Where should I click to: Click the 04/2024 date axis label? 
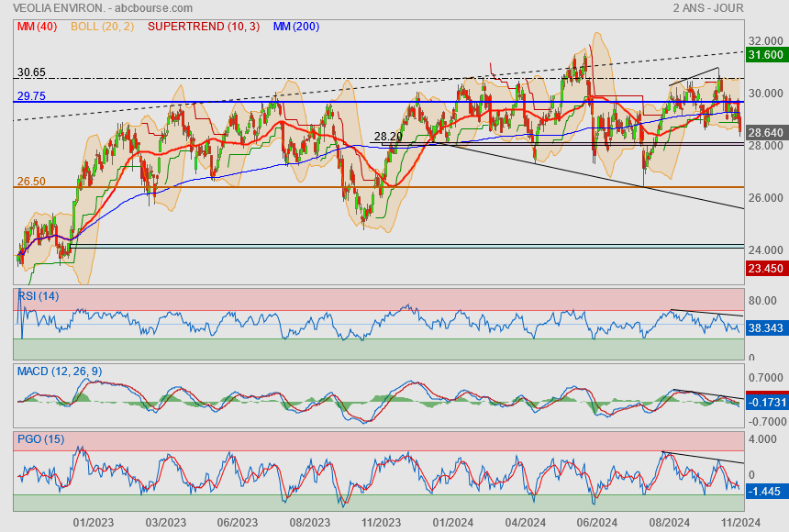(526, 523)
